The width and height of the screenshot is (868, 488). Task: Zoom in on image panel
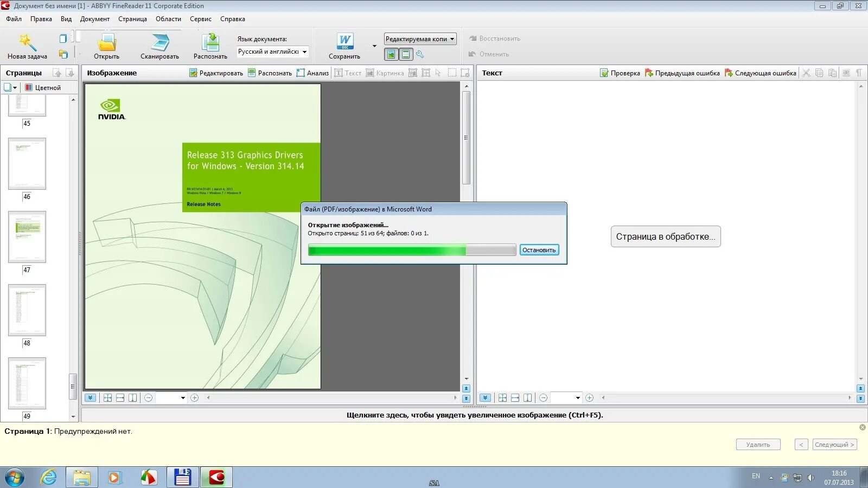(x=194, y=397)
